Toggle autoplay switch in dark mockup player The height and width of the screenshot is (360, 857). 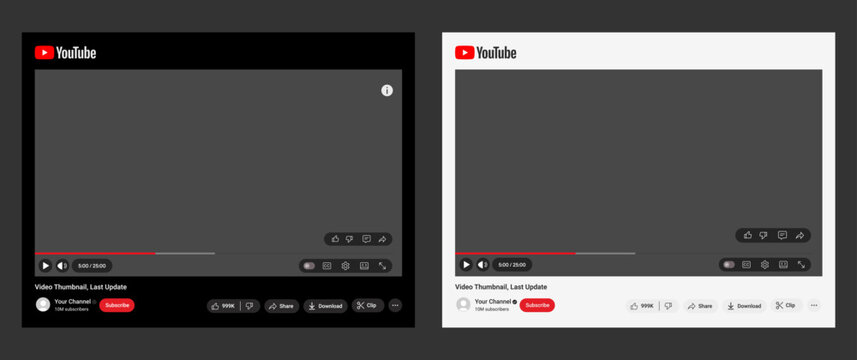(309, 266)
